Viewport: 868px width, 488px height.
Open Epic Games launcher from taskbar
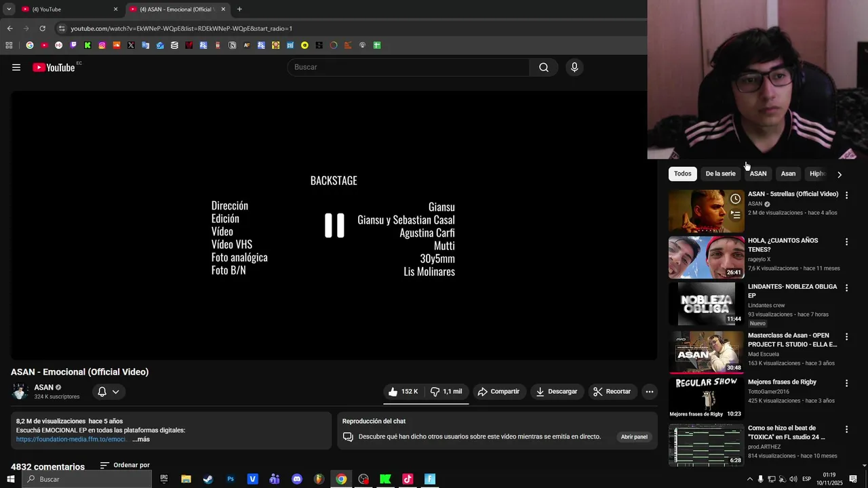pos(164,479)
